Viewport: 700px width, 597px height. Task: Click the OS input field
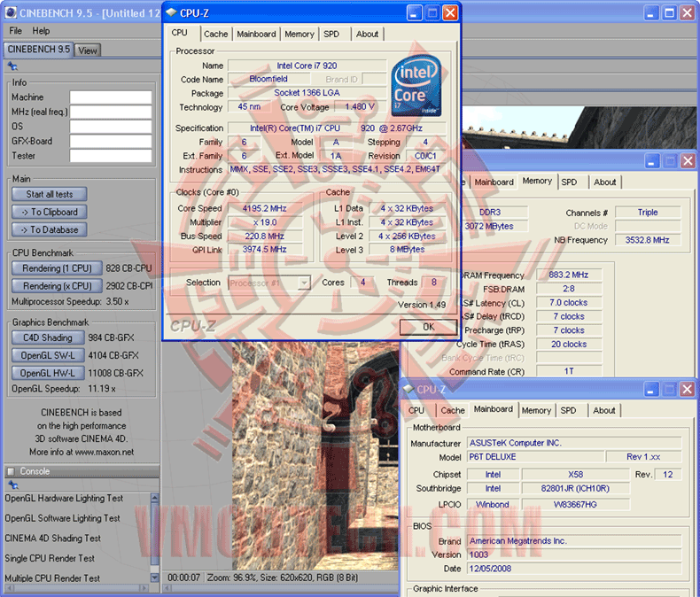(x=111, y=127)
